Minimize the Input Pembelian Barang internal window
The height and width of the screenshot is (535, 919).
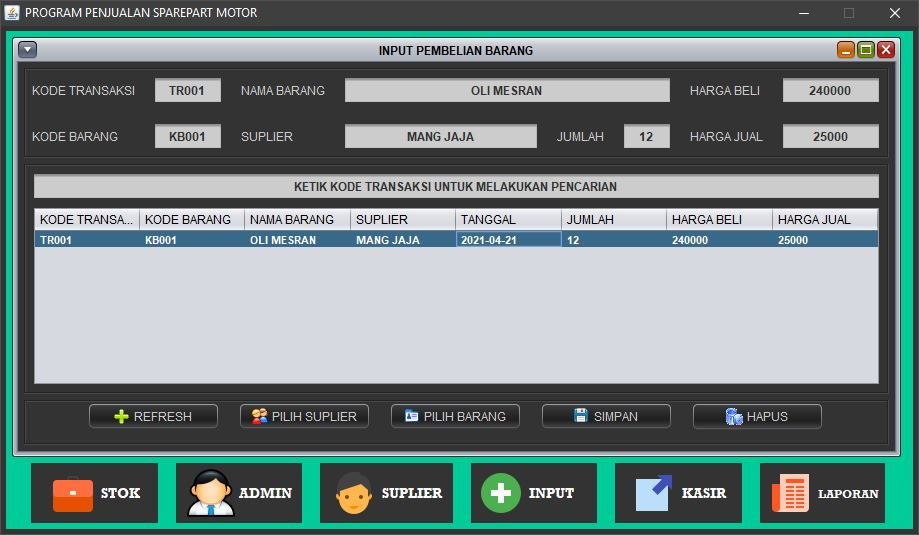pos(846,50)
